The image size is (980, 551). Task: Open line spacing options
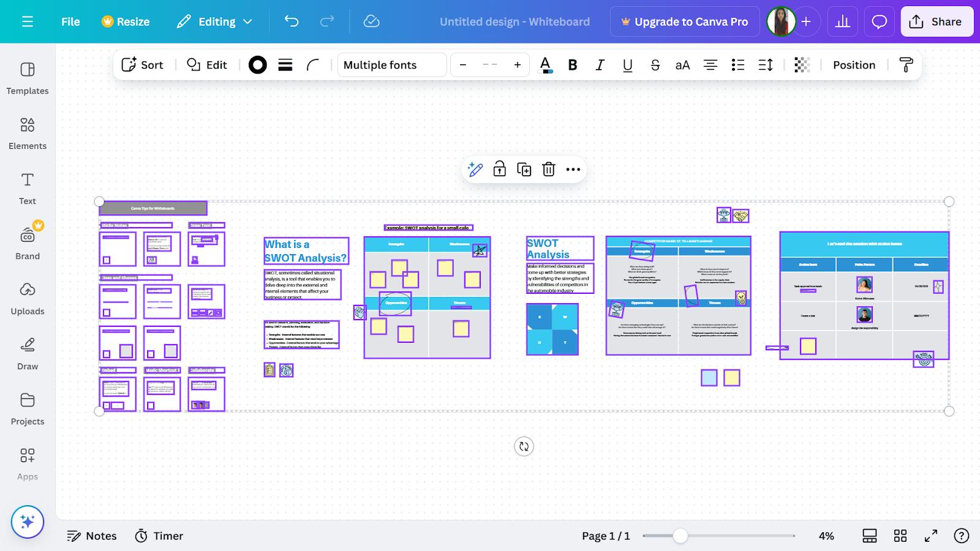[x=766, y=65]
